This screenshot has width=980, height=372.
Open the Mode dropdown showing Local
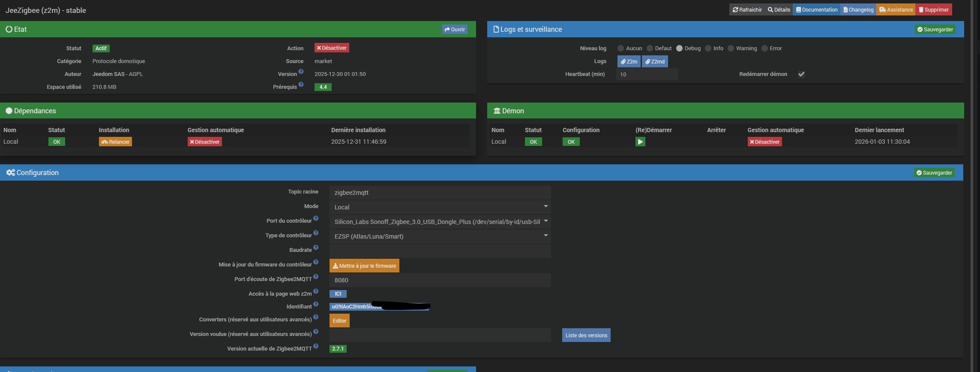point(440,207)
